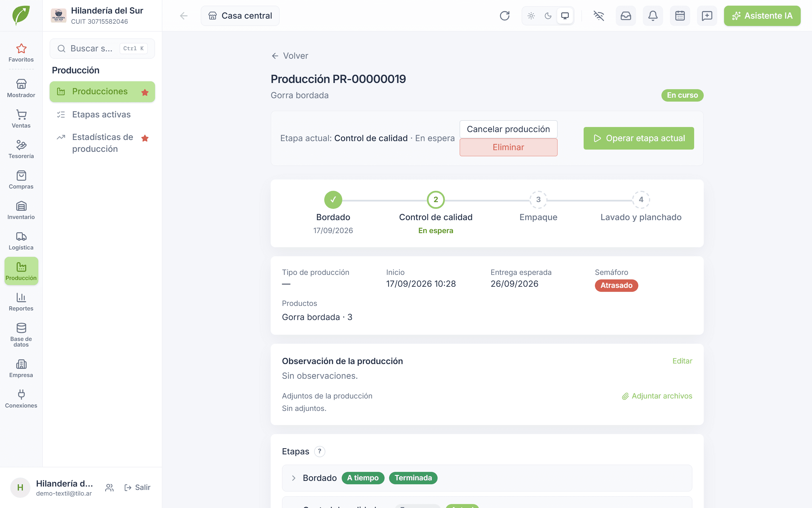This screenshot has width=812, height=508.
Task: Click Adjuntar archivos link
Action: [657, 396]
